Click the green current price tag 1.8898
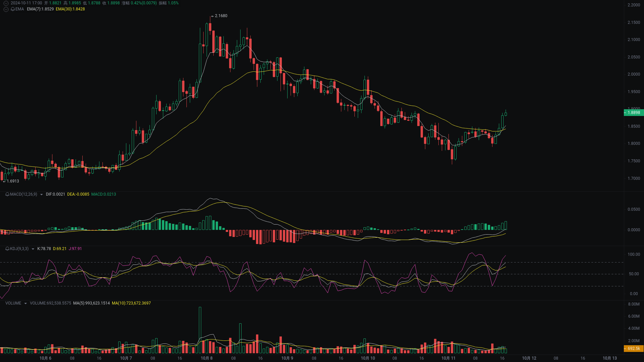 [x=634, y=113]
